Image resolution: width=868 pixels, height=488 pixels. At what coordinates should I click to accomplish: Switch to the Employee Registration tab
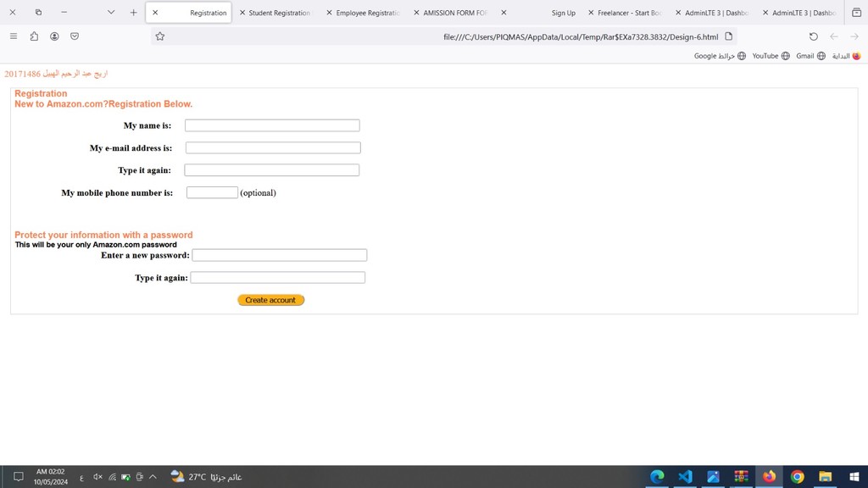pos(368,13)
